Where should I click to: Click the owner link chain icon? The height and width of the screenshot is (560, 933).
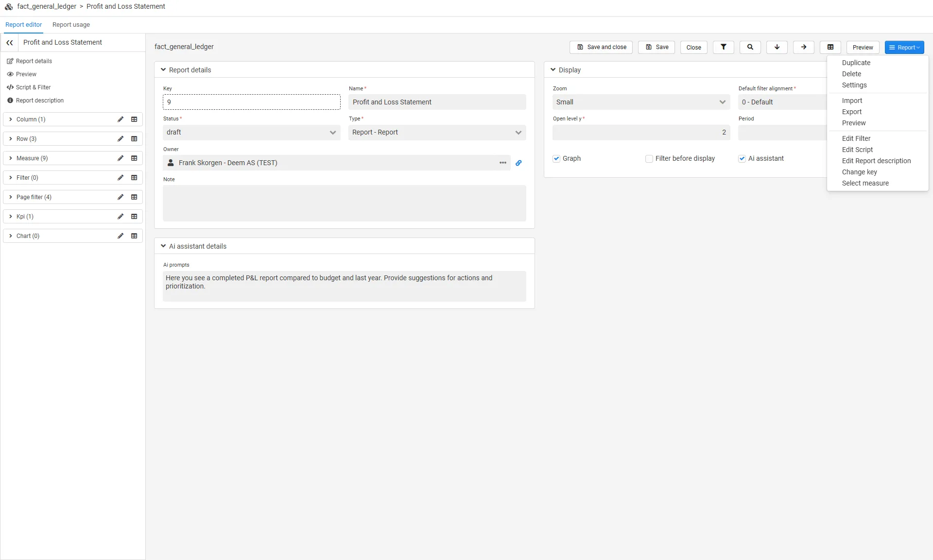[x=518, y=163]
